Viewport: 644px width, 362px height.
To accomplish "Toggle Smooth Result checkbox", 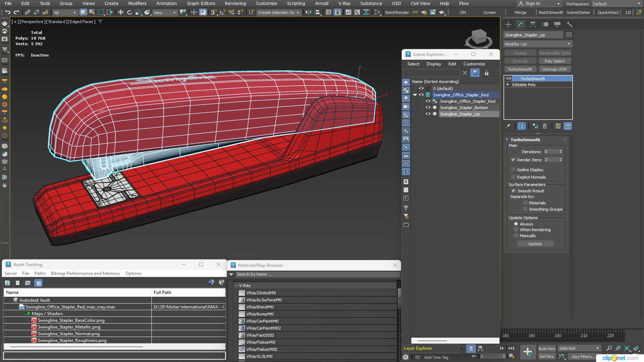I will (x=514, y=191).
